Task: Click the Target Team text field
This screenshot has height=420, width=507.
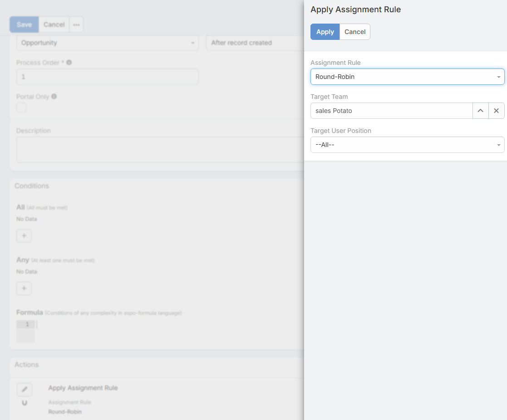Action: click(x=391, y=111)
